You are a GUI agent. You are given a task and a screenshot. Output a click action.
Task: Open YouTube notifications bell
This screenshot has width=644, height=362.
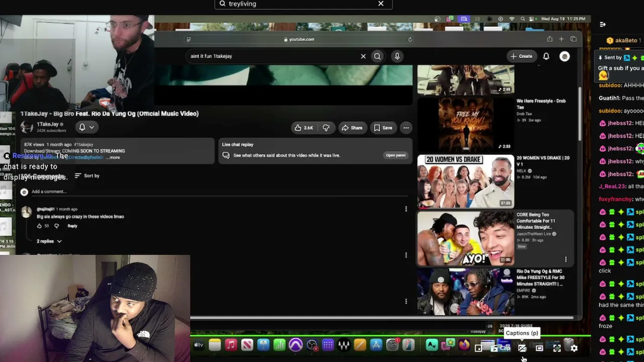click(546, 56)
